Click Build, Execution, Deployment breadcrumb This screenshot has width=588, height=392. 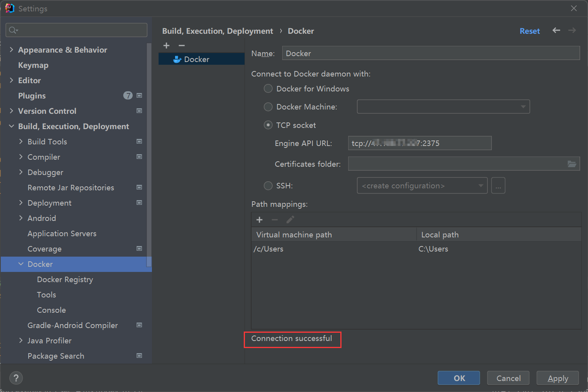tap(217, 31)
